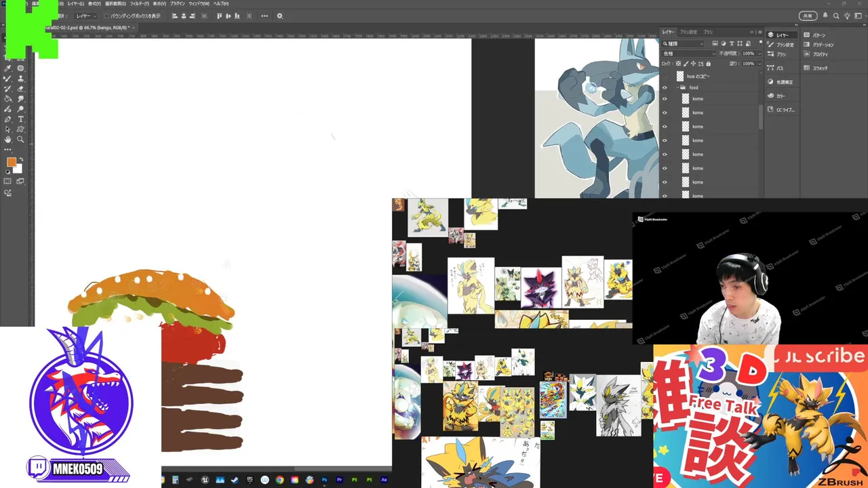
Task: Open options bar gear settings
Action: click(279, 16)
